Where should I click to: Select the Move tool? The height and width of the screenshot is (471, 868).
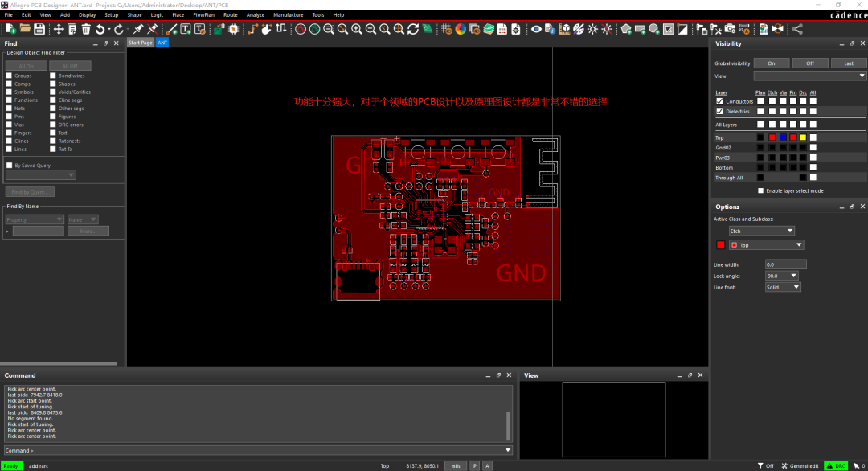pyautogui.click(x=58, y=29)
